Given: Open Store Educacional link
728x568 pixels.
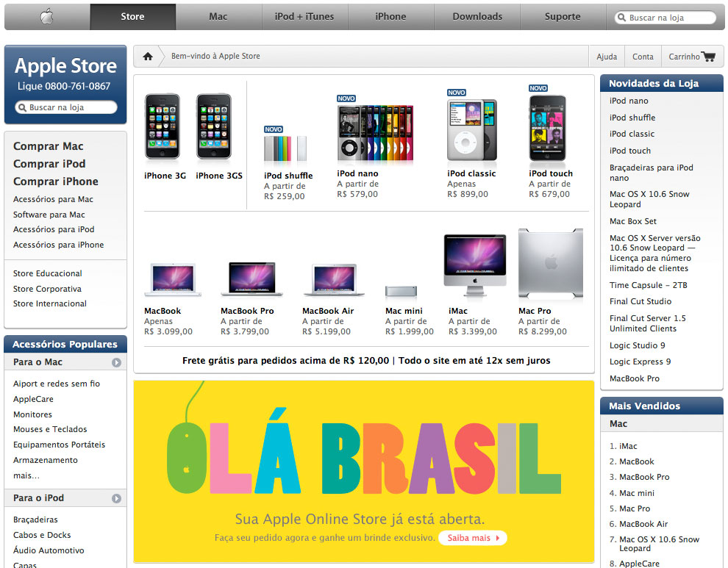Looking at the screenshot, I should pos(47,273).
